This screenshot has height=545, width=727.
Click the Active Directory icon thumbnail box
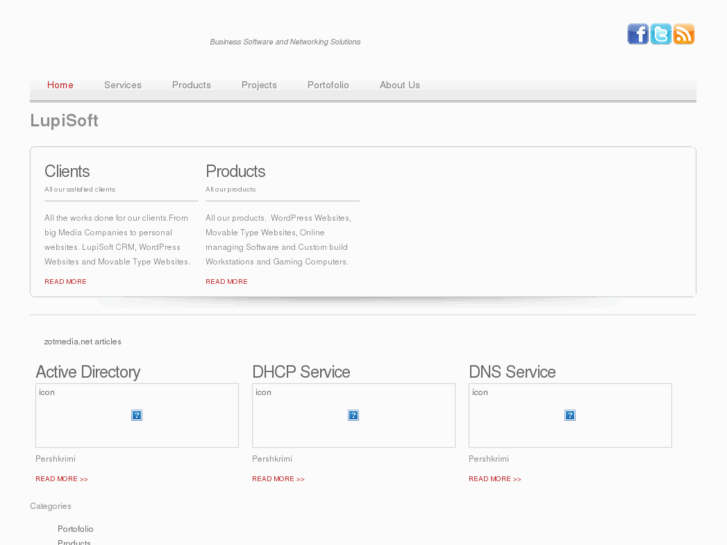[137, 416]
